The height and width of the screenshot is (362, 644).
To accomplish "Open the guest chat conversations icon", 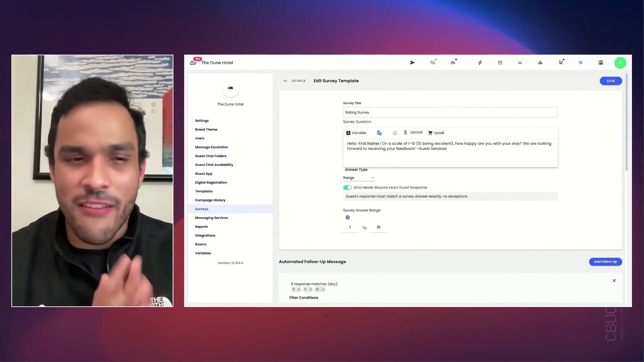I will coord(433,63).
